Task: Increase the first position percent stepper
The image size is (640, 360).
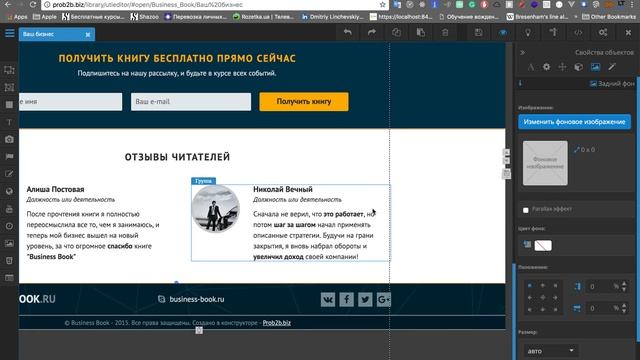Action: pos(624,284)
